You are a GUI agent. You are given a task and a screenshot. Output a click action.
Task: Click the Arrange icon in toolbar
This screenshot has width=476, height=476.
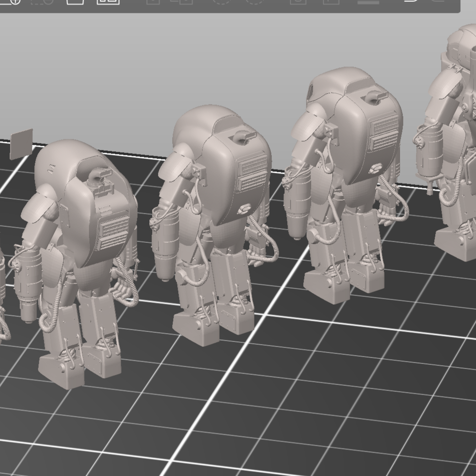(108, 1)
